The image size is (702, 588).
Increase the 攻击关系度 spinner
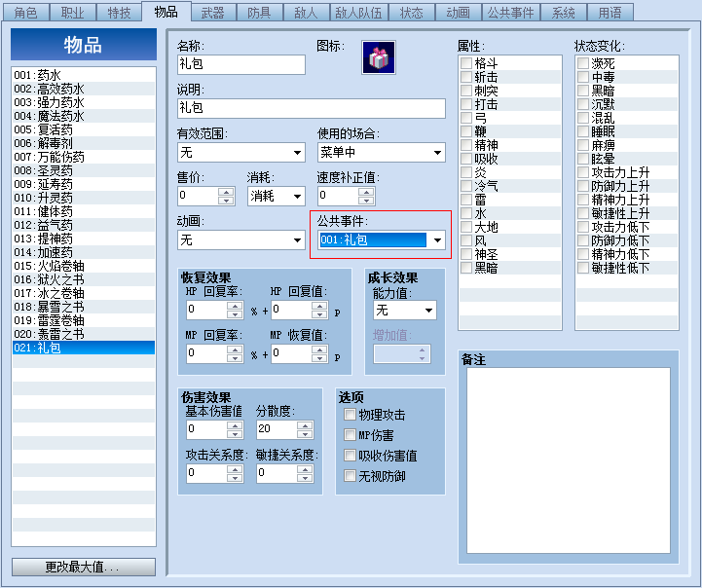click(235, 468)
